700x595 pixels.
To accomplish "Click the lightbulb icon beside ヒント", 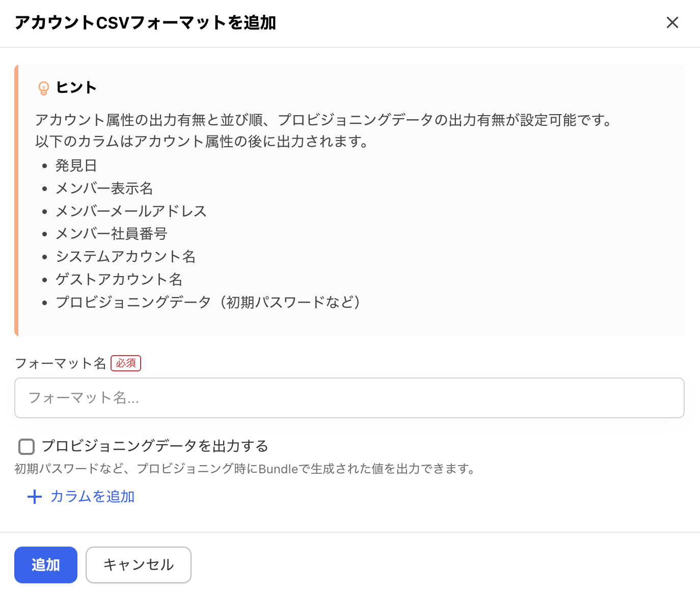I will 44,87.
